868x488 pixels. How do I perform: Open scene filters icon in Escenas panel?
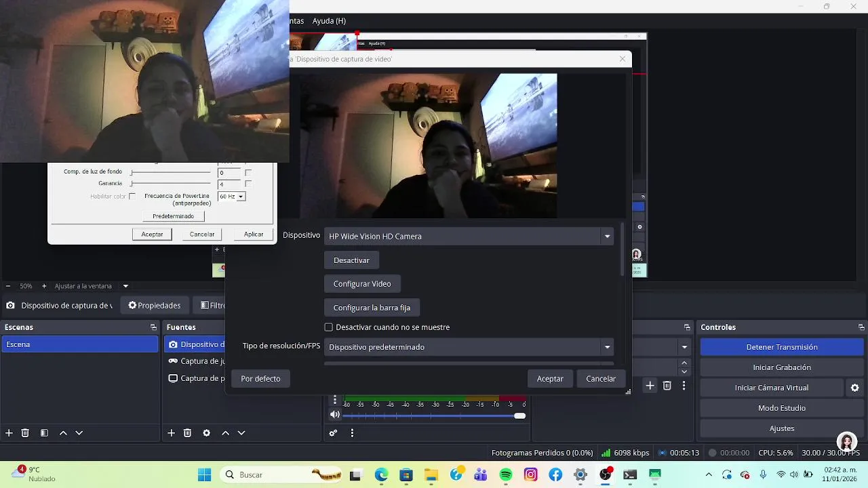click(44, 433)
